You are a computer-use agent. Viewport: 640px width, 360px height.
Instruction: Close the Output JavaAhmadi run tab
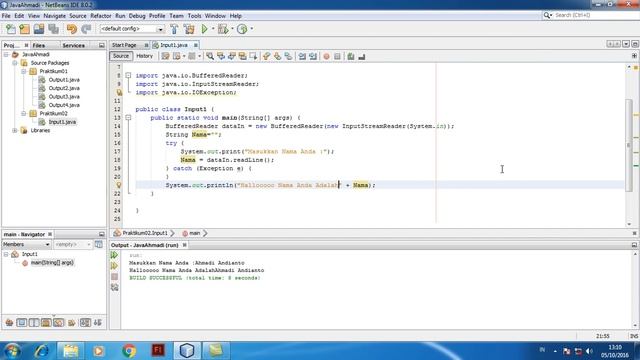coord(184,245)
